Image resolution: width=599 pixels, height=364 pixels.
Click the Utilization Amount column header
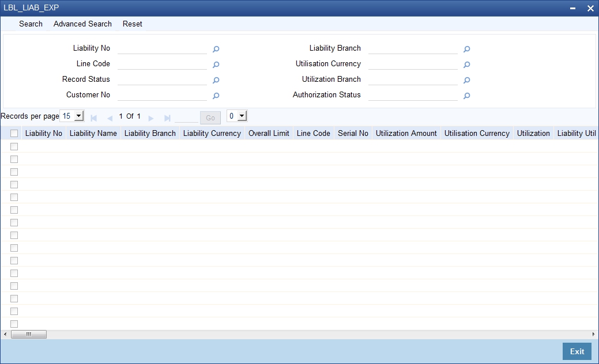(x=406, y=133)
